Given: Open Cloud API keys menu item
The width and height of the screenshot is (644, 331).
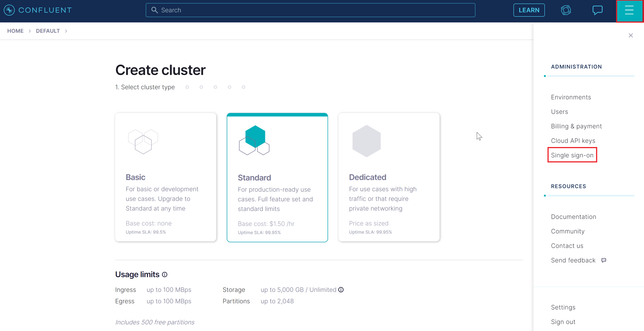Looking at the screenshot, I should 573,141.
